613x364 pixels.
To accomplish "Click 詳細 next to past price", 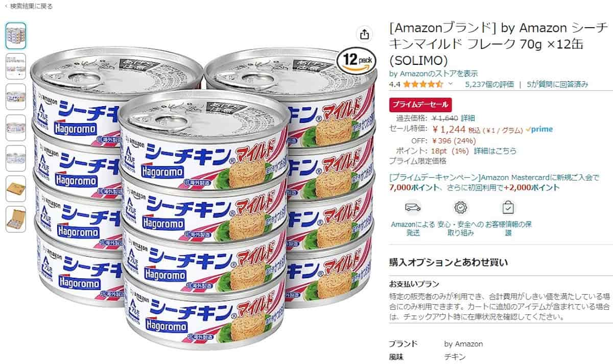I will coord(468,118).
